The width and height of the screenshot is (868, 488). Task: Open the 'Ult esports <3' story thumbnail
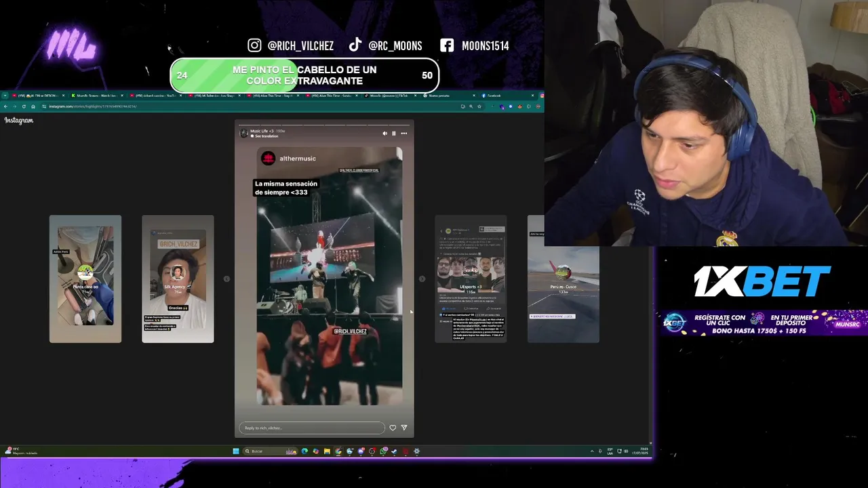(x=471, y=279)
